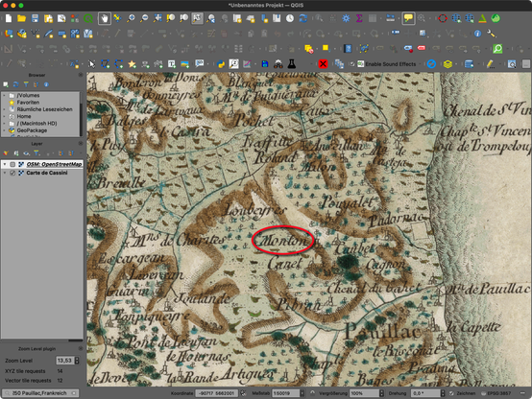Open the temporal controller clock icon
Viewport: 532px width, 399px height.
pos(290,18)
